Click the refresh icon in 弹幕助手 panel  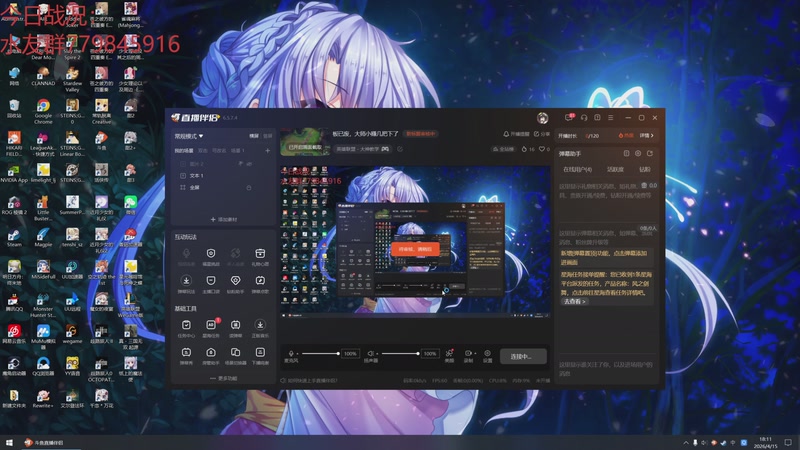(x=650, y=153)
